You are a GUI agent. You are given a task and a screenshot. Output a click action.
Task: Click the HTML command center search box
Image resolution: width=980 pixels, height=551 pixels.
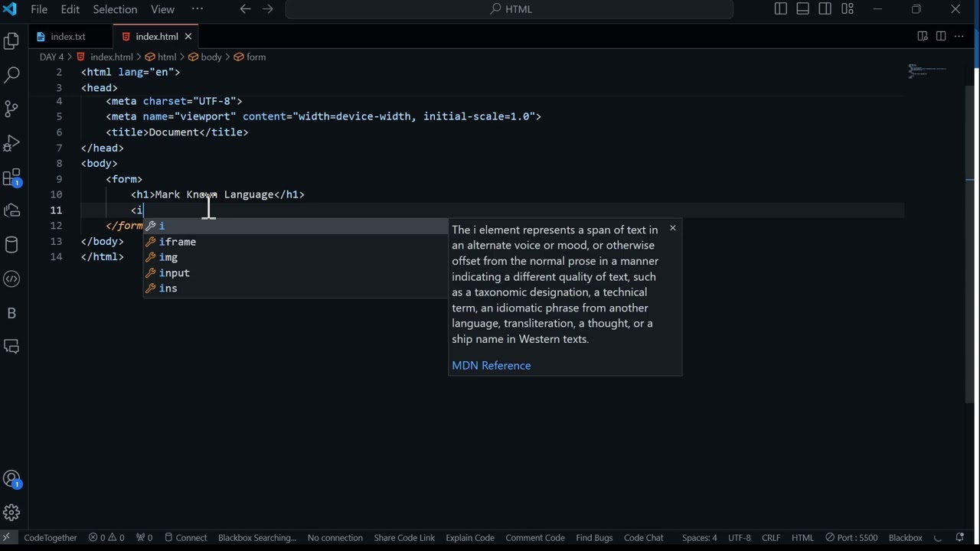(510, 9)
